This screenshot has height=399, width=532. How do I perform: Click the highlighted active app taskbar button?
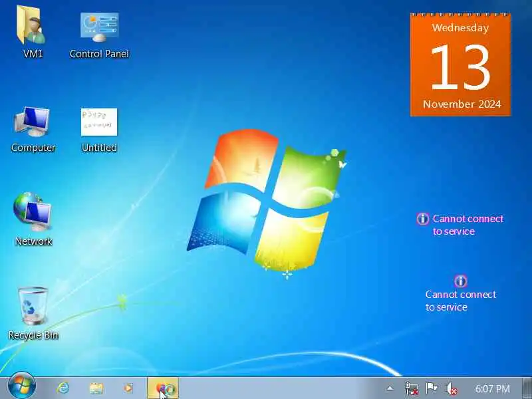[x=163, y=388]
